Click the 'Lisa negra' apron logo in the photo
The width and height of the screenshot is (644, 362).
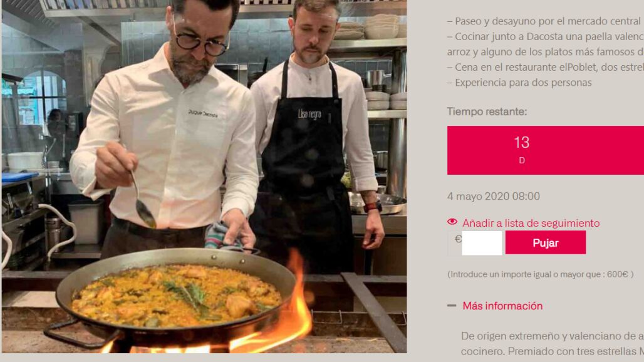[x=309, y=114]
